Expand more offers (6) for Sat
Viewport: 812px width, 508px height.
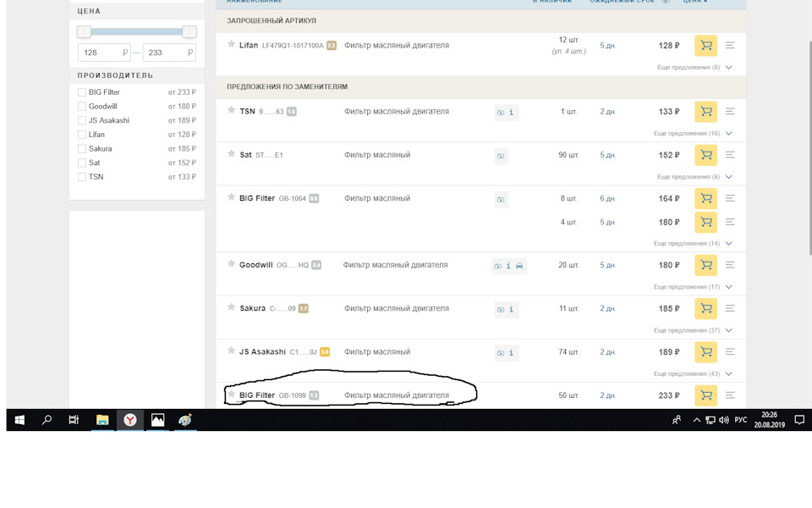[694, 177]
